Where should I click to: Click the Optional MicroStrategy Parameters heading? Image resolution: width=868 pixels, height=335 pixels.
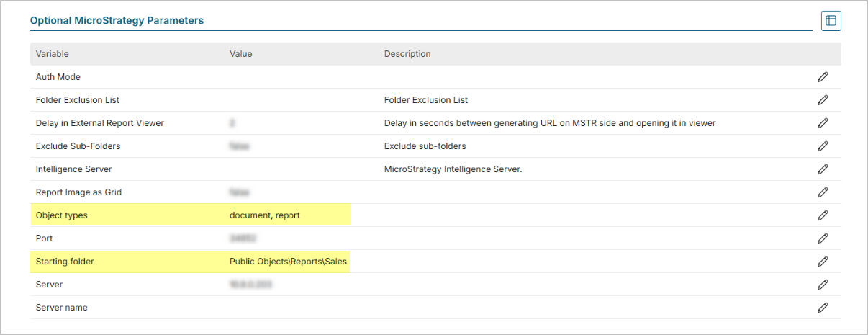(117, 21)
